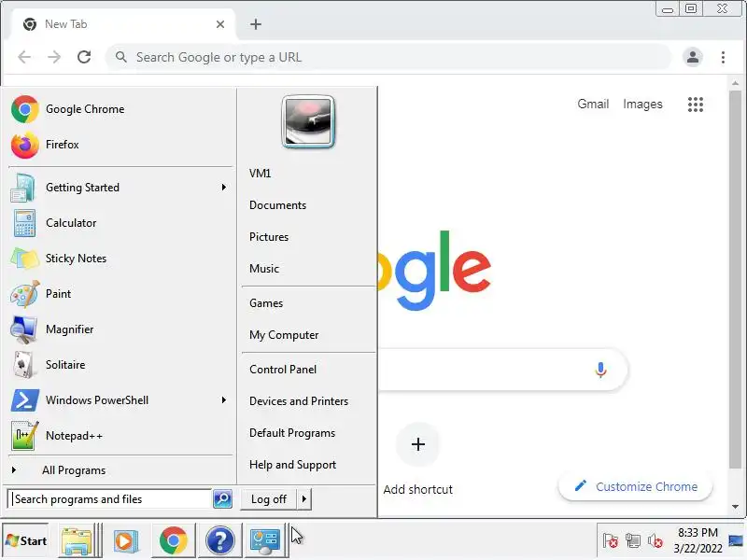Click the scrollbar up arrow
Viewport: 747px width, 560px height.
click(736, 84)
